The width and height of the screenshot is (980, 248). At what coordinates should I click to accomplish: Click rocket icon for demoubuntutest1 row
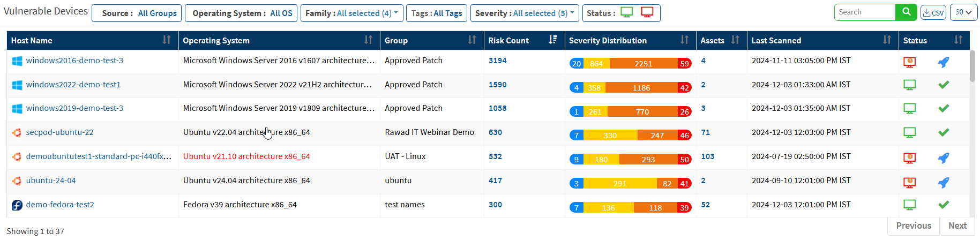click(x=944, y=158)
